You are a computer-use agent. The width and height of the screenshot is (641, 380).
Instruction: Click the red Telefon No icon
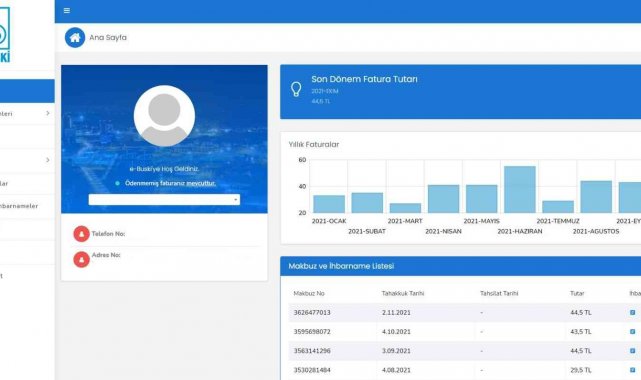coord(81,234)
